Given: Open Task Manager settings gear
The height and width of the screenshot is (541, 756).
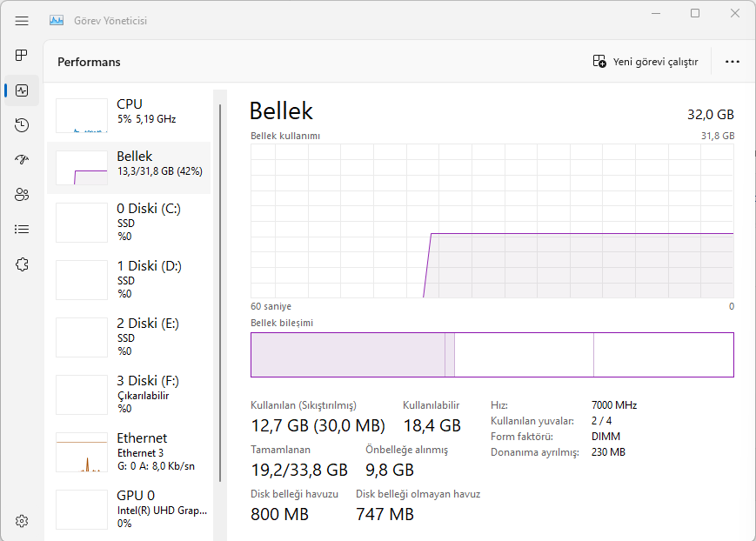Looking at the screenshot, I should pyautogui.click(x=22, y=521).
